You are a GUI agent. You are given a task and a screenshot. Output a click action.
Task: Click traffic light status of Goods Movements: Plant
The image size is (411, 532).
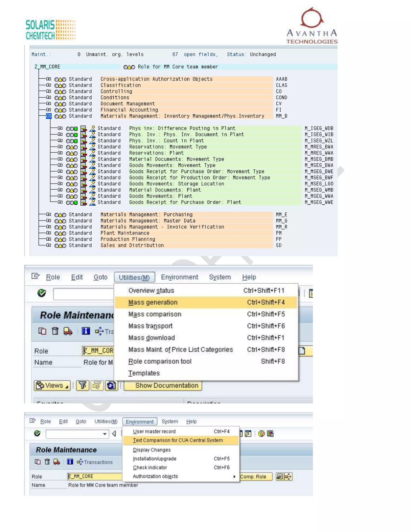click(72, 196)
